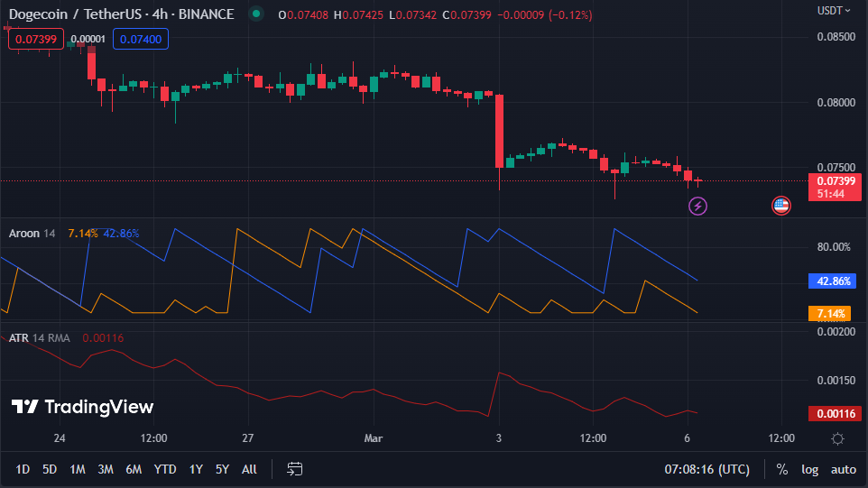This screenshot has width=868, height=488.
Task: Open chart settings gear icon
Action: 837,438
